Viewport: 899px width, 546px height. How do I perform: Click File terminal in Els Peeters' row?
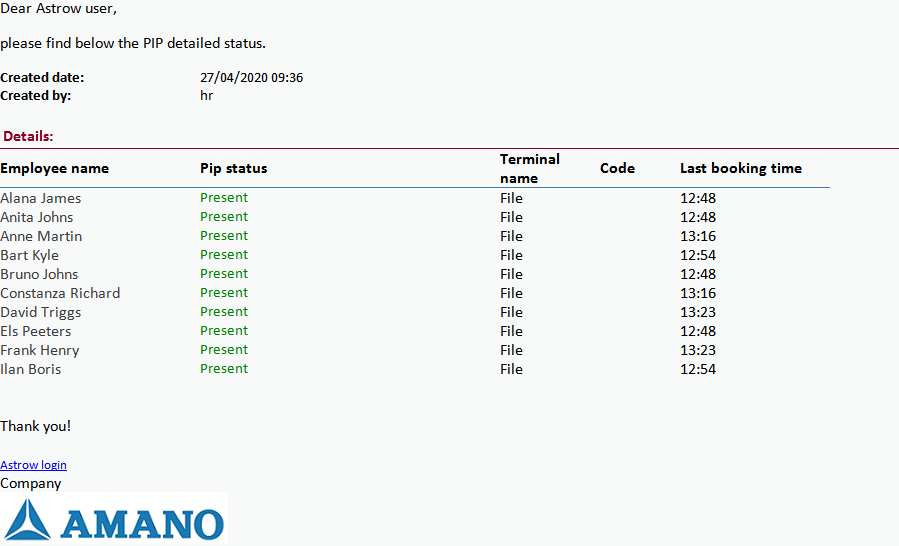[x=511, y=331]
